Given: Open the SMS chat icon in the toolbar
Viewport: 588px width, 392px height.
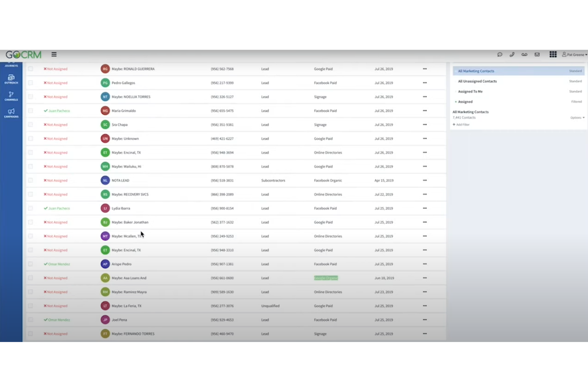Looking at the screenshot, I should (500, 54).
